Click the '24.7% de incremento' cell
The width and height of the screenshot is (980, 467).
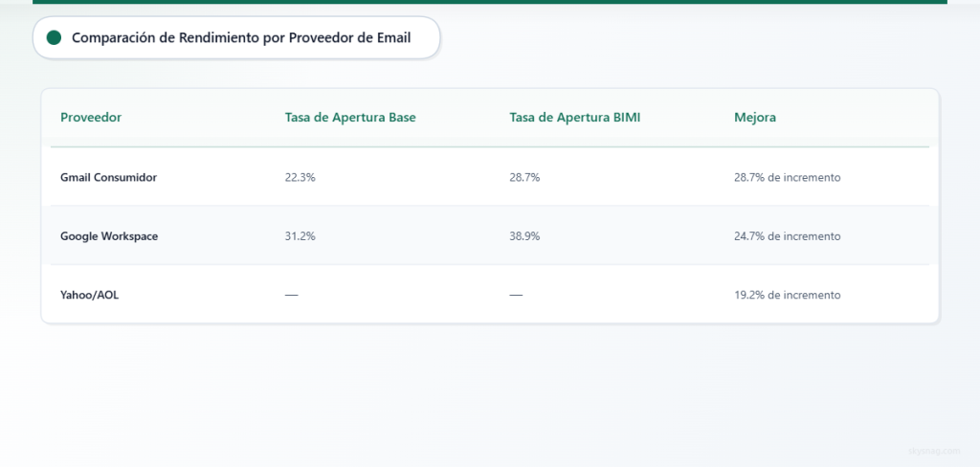pyautogui.click(x=788, y=236)
